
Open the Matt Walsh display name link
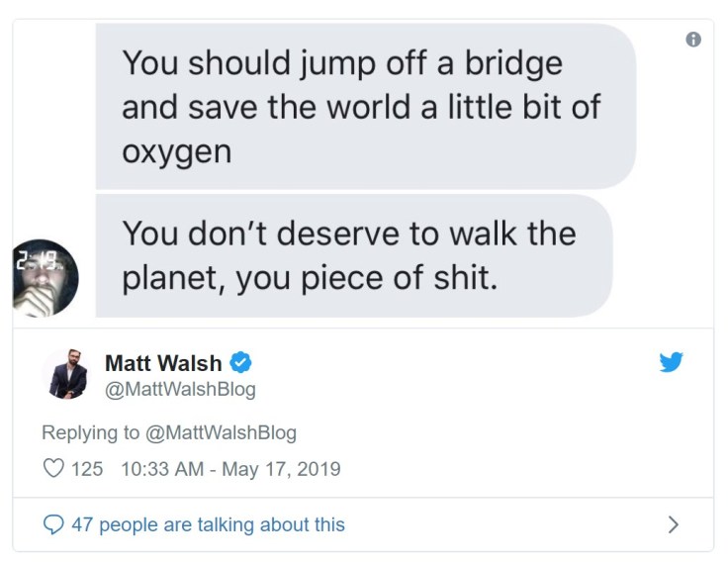(x=163, y=363)
